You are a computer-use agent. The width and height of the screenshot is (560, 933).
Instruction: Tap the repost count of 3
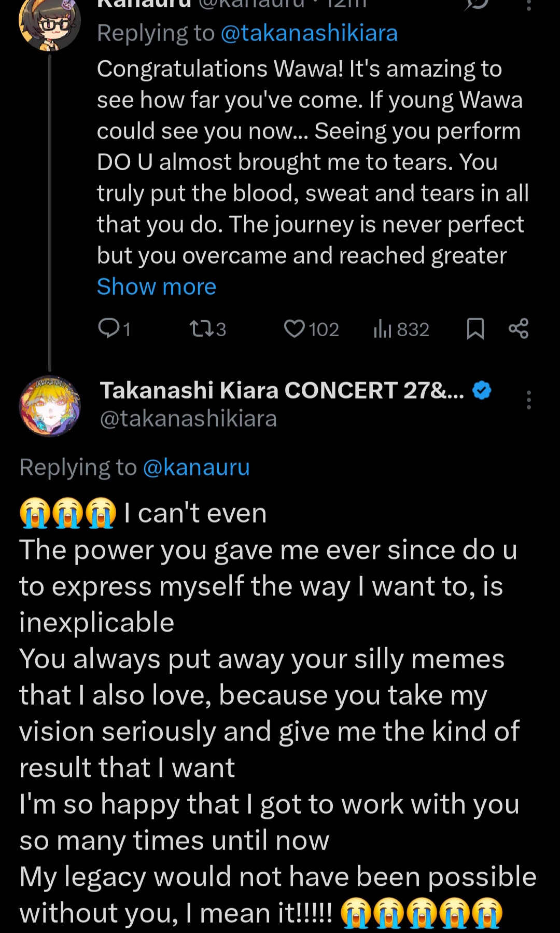click(x=221, y=330)
